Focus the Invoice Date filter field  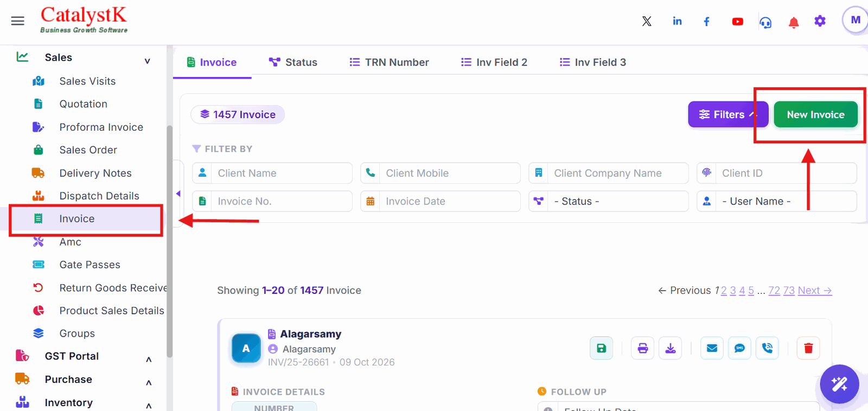point(441,201)
